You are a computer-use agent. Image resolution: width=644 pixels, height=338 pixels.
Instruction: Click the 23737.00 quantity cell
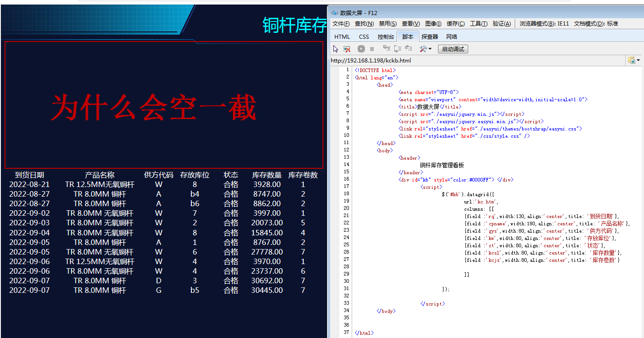tap(267, 271)
